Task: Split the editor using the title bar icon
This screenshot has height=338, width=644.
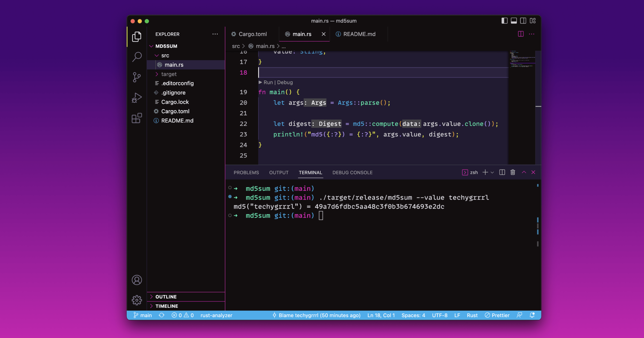Action: [521, 34]
